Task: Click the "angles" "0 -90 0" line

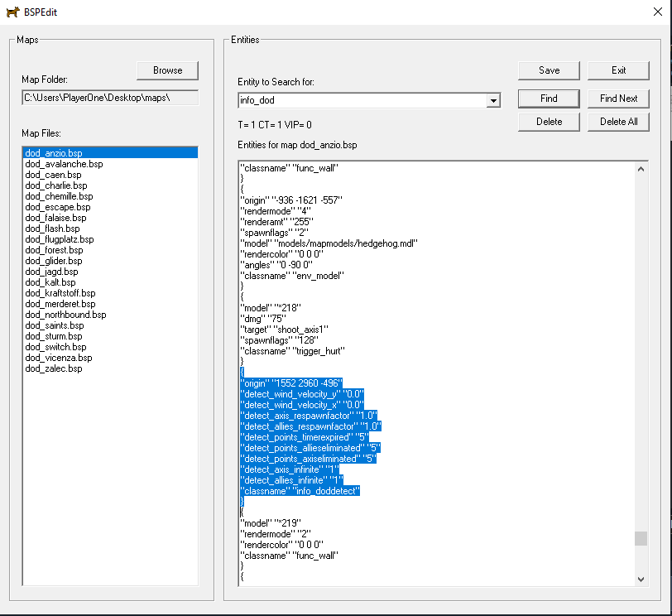Action: (x=276, y=265)
